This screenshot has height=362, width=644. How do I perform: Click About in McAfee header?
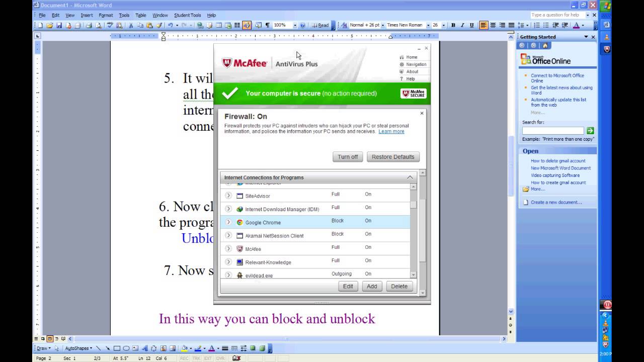pos(412,71)
